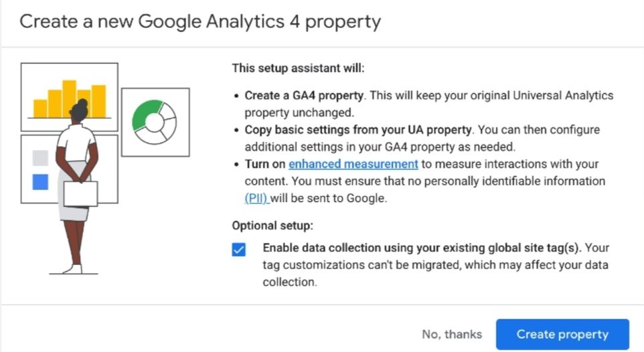The width and height of the screenshot is (644, 352).
Task: Click the dialog title 'Create a new Google Analytics 4 property'
Action: [x=200, y=21]
